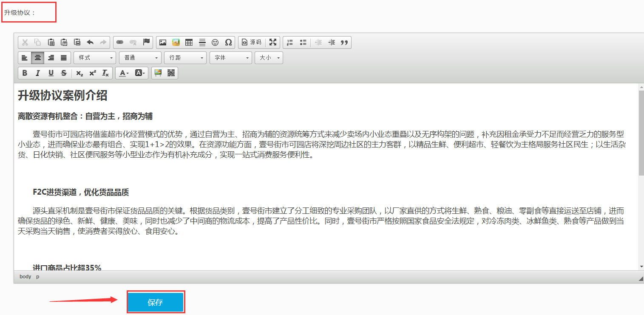Viewport: 644px width, 315px height.
Task: Click the subheading 进口商品占比超35%
Action: coord(67,267)
